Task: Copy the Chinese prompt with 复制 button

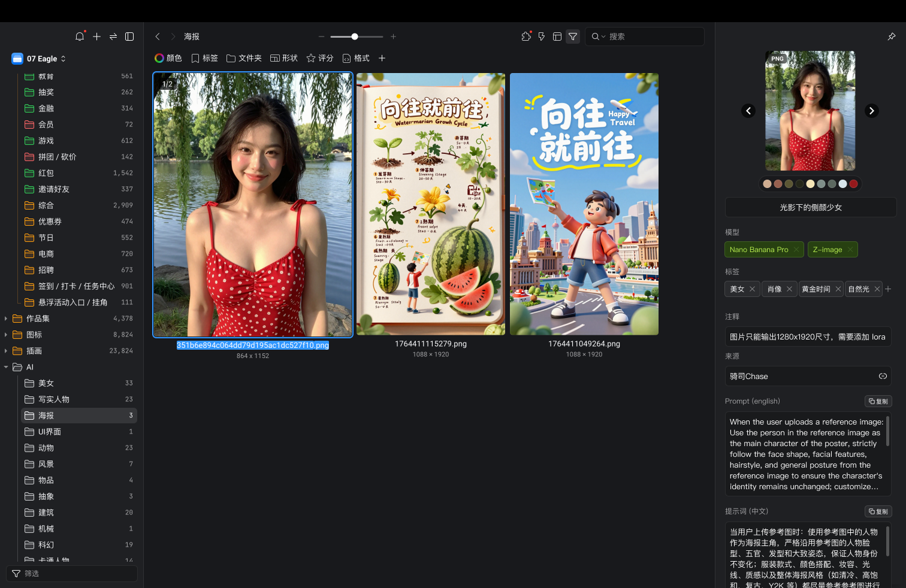Action: point(878,511)
